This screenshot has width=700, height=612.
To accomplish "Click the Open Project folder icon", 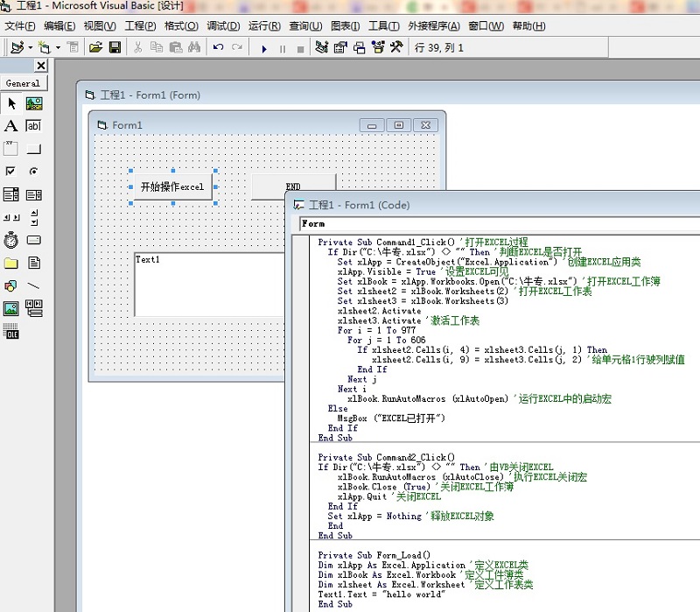I will (95, 47).
